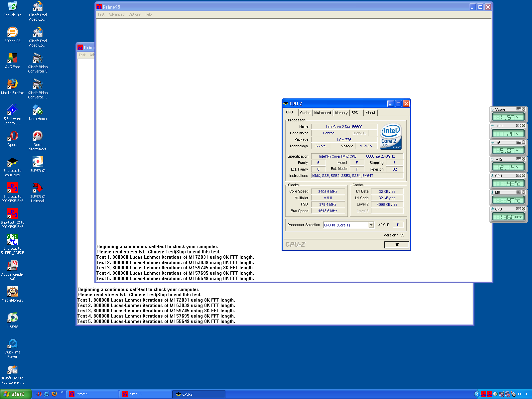
Task: Open the About tab in CPU-Z
Action: point(370,113)
